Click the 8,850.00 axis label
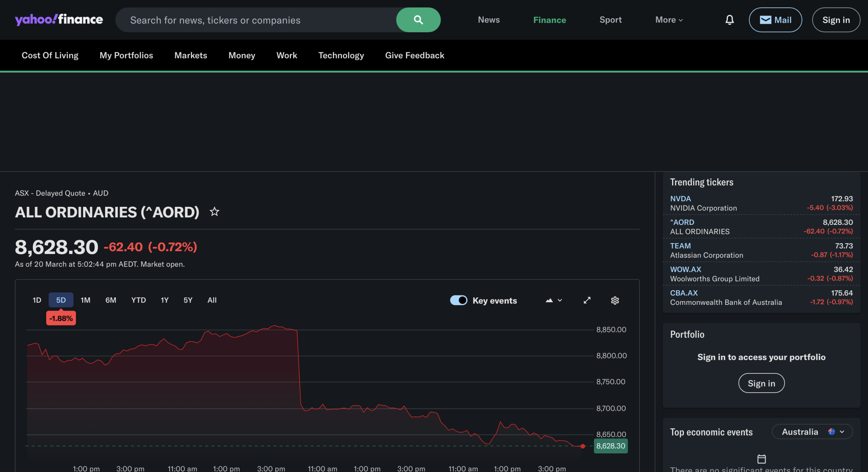This screenshot has width=868, height=472. coord(611,330)
